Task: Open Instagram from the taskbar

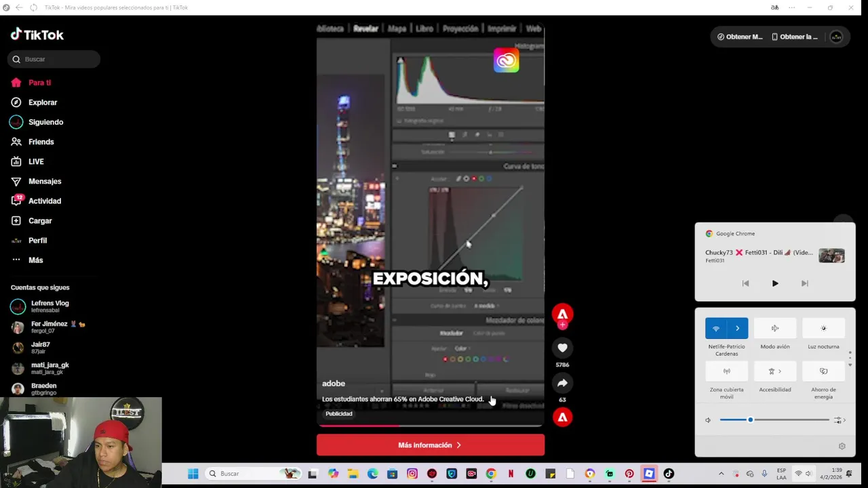Action: tap(412, 474)
